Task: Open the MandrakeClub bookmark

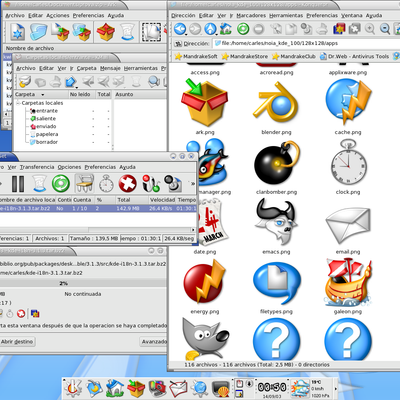Action: click(294, 56)
